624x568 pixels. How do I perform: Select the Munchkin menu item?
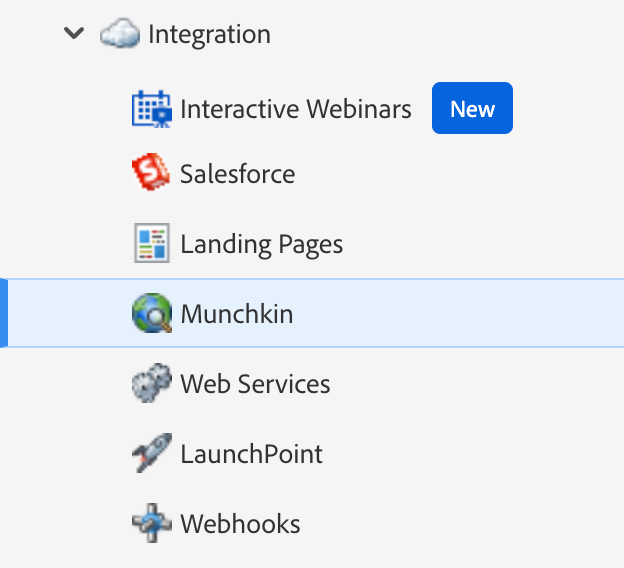[236, 314]
